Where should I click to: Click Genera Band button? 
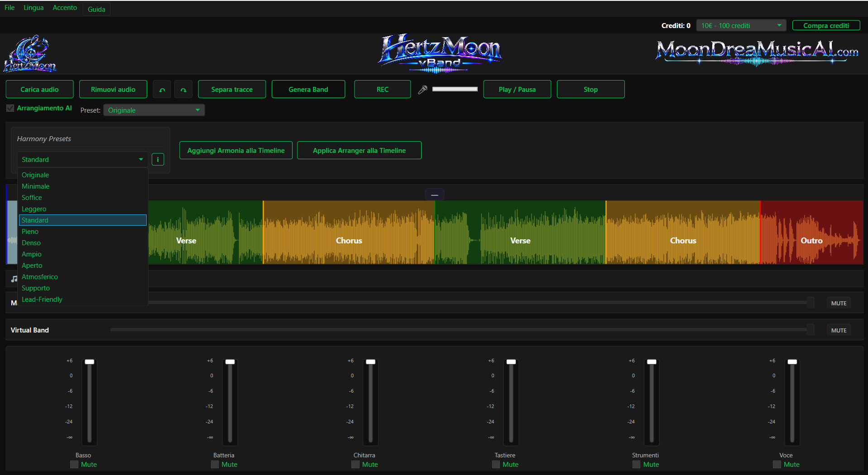tap(308, 90)
